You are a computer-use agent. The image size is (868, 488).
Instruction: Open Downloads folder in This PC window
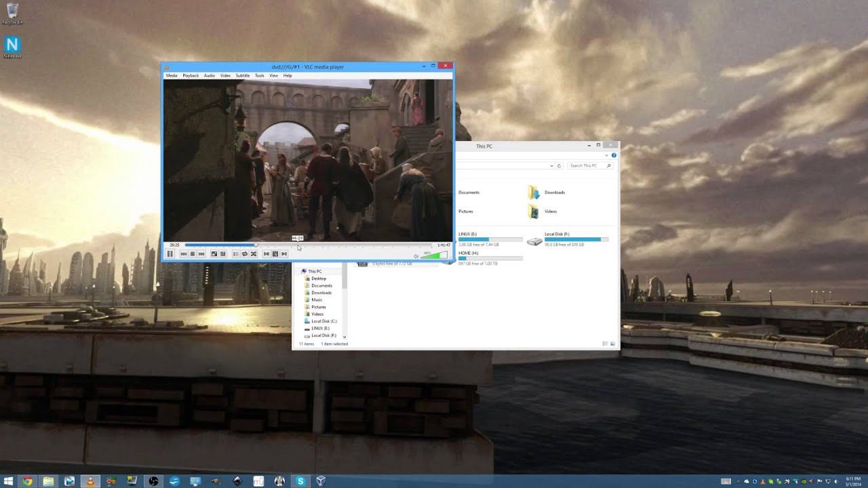(547, 192)
